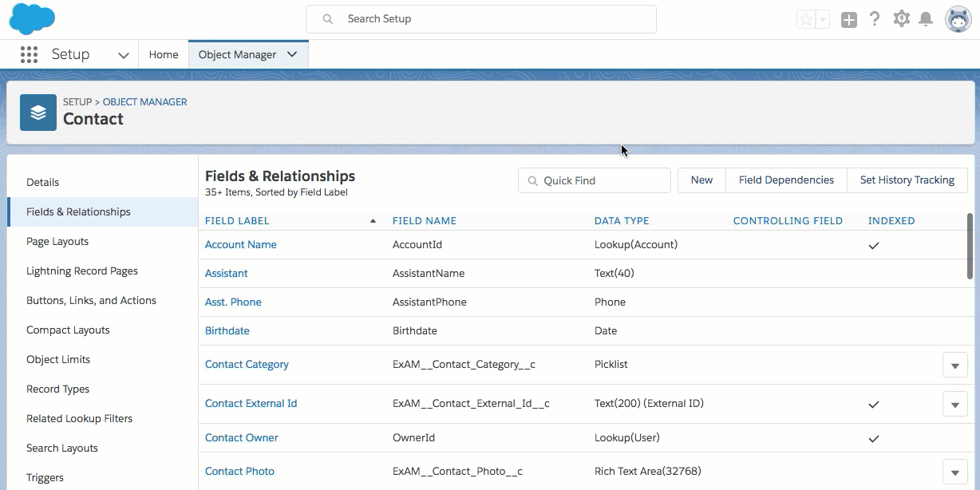Screen dimensions: 980x490
Task: Click the Rich Text Area(32768) cell
Action: (x=648, y=472)
